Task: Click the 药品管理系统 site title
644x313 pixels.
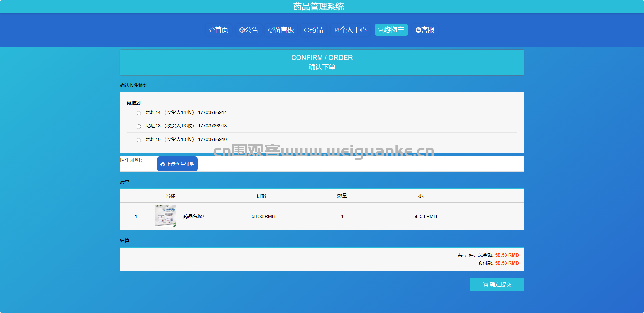Action: tap(319, 7)
